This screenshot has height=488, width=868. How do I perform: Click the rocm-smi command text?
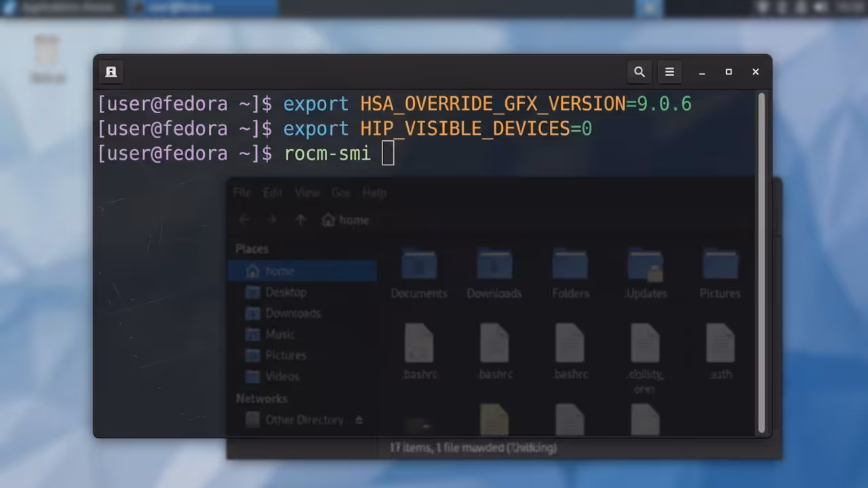(x=328, y=154)
